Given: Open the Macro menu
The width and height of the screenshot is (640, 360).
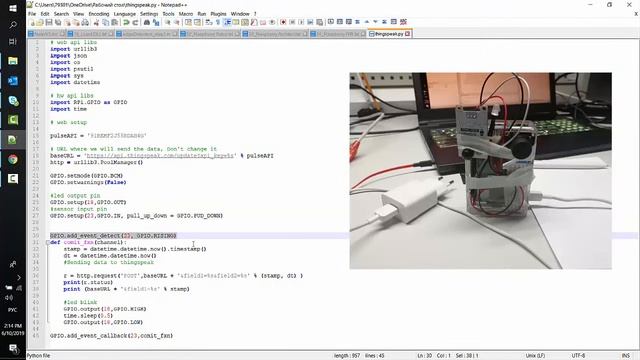Looking at the screenshot, I should coord(186,14).
